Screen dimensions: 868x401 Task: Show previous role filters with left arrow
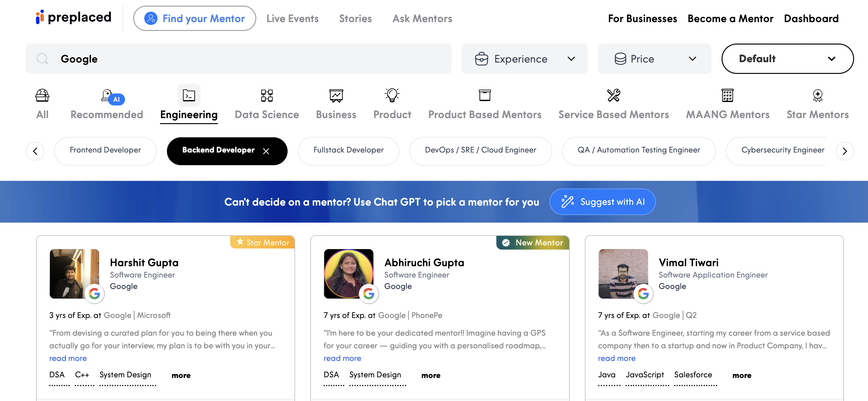pyautogui.click(x=35, y=151)
